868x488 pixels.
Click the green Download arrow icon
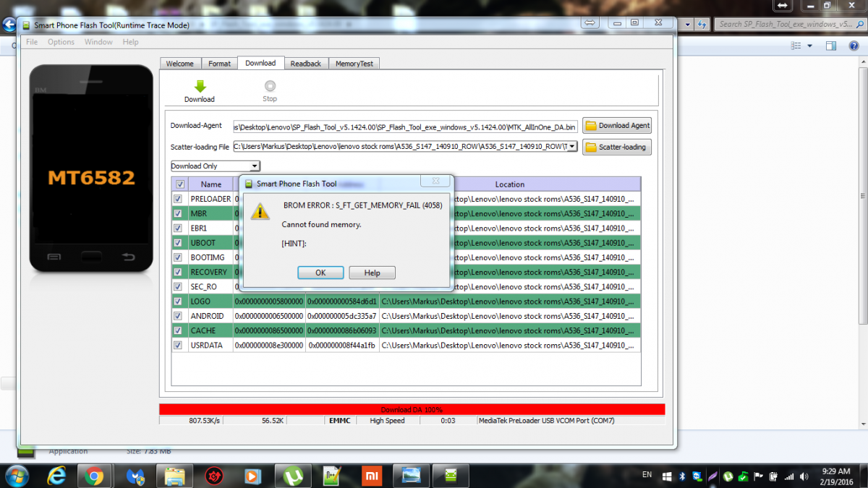coord(200,86)
